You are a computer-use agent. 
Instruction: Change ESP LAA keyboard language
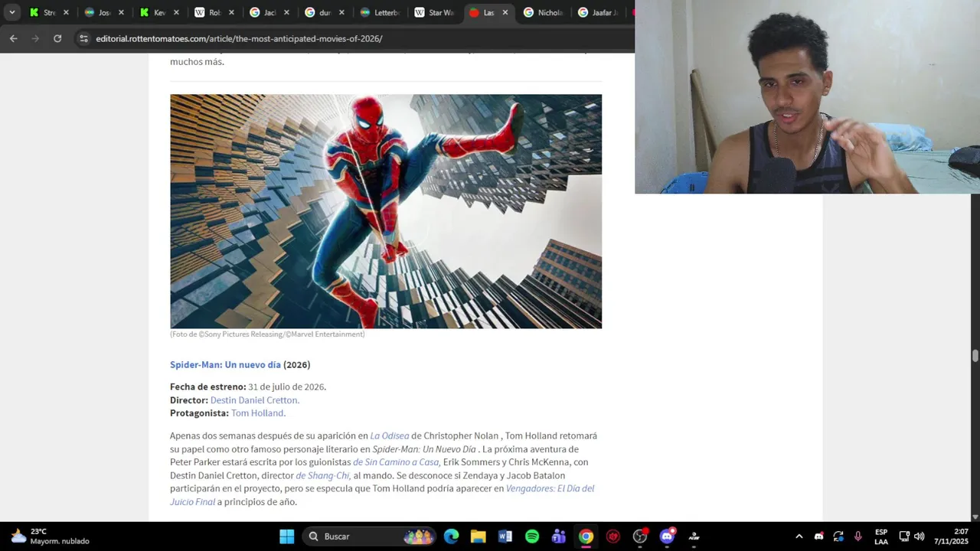tap(881, 536)
